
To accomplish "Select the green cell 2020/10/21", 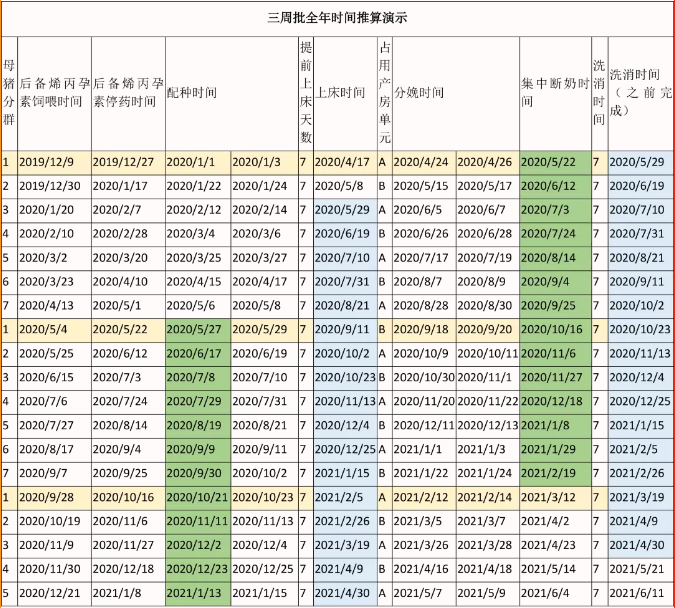I will (x=198, y=498).
